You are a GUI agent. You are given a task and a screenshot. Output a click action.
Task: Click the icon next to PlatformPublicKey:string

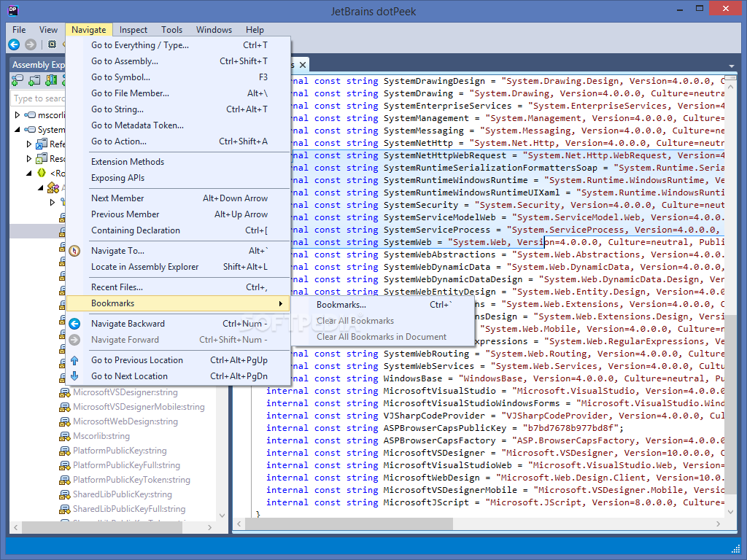pyautogui.click(x=64, y=451)
